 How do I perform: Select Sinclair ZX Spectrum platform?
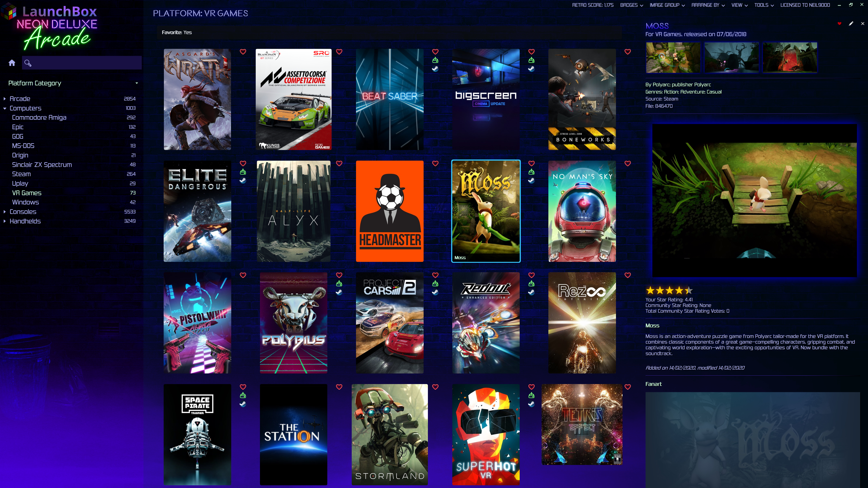tap(42, 165)
